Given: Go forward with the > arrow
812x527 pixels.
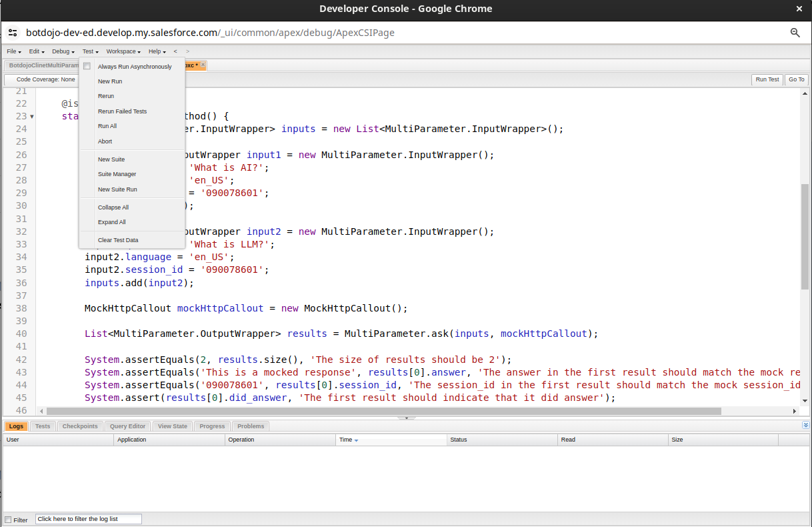Looking at the screenshot, I should tap(188, 51).
